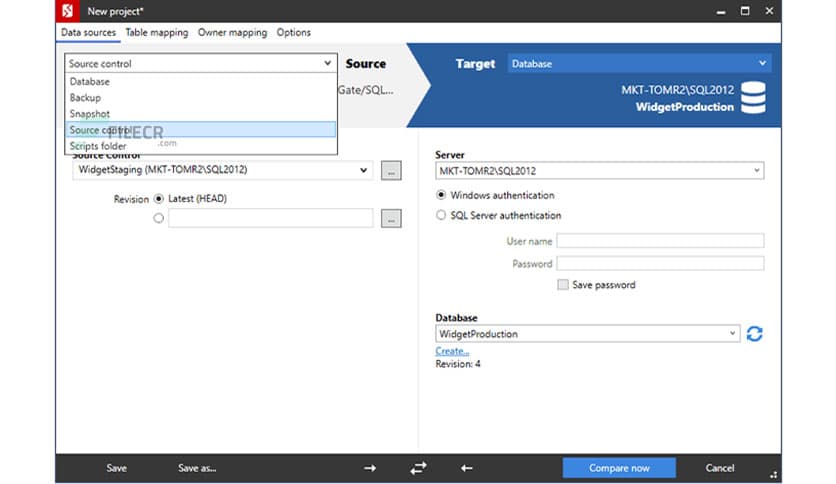836x484 pixels.
Task: Click the Save button
Action: [x=116, y=468]
